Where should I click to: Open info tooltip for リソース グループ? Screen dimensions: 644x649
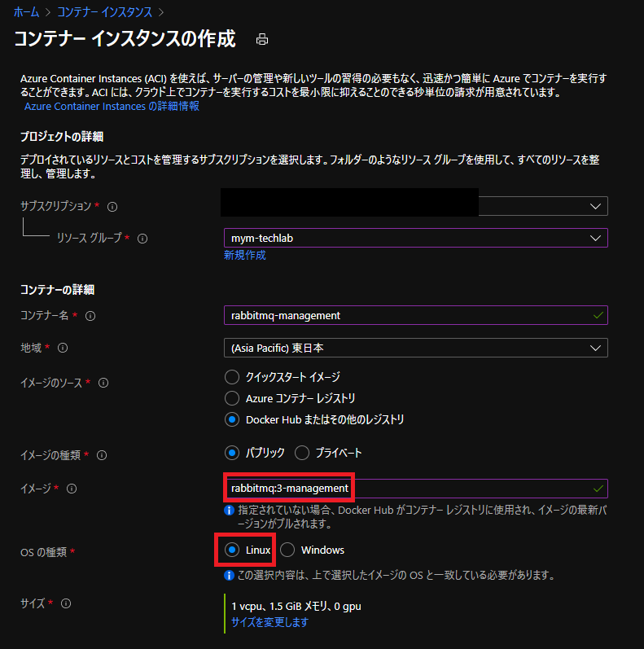point(142,239)
